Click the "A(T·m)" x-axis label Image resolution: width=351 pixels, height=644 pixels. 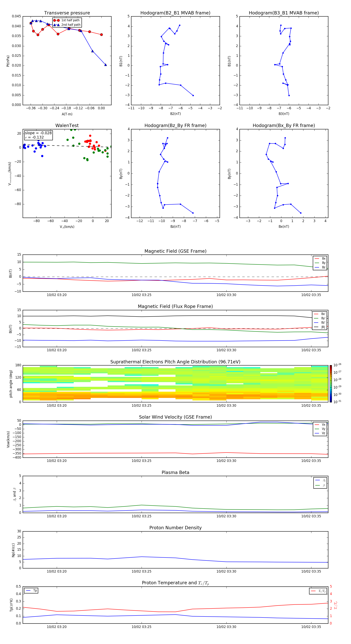(67, 114)
